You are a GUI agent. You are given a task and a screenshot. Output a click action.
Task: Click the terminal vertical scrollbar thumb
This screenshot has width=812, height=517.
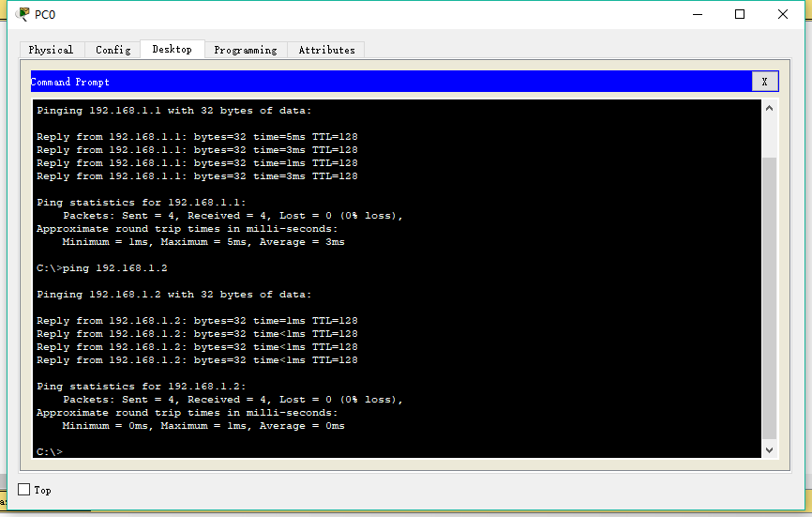[x=769, y=297]
